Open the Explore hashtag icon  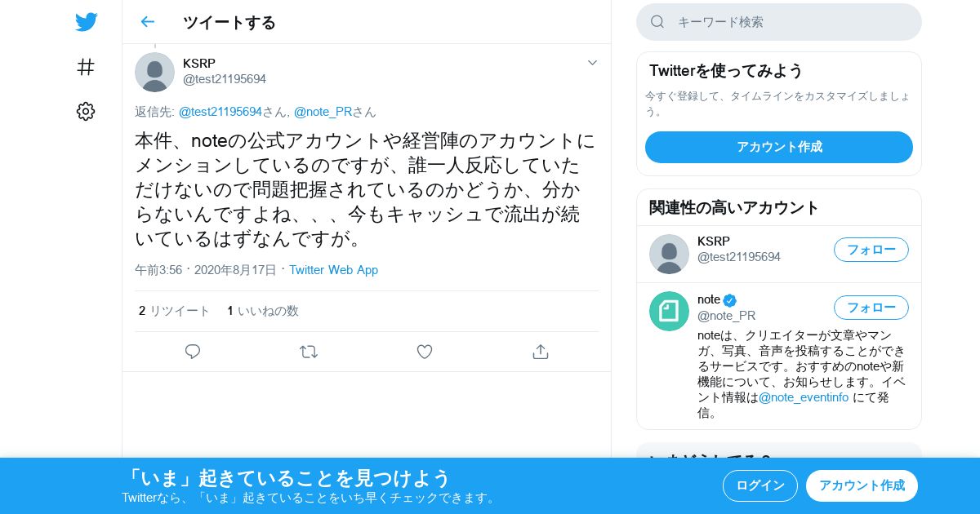[86, 67]
